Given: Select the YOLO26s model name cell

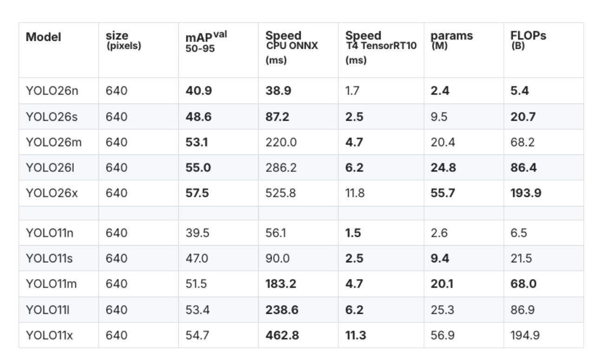Looking at the screenshot, I should 52,117.
